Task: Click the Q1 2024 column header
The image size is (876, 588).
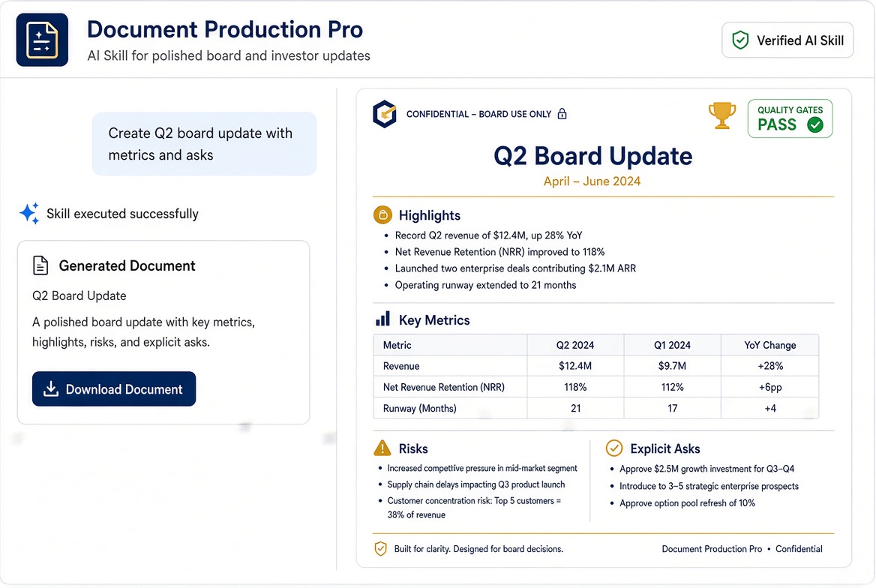Action: coord(672,345)
